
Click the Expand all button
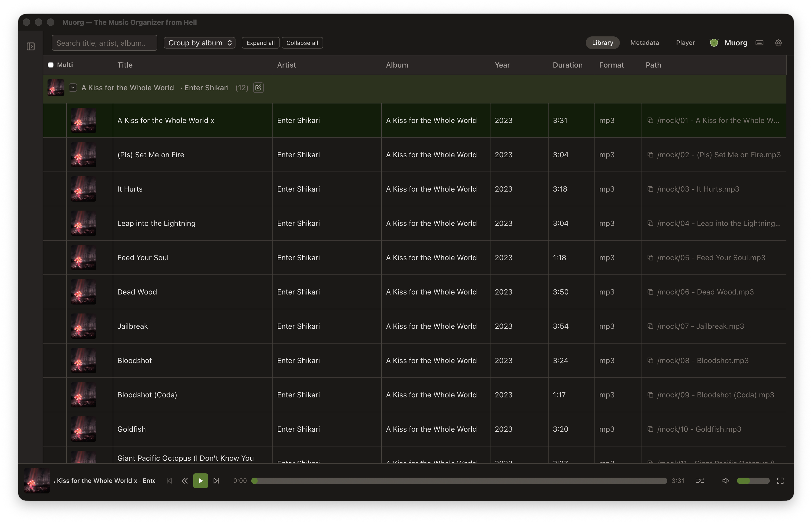pyautogui.click(x=260, y=43)
